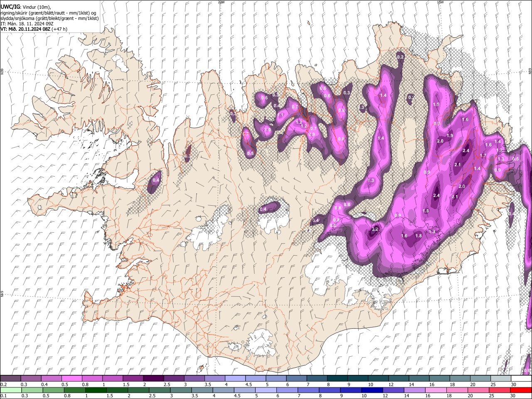The width and height of the screenshot is (532, 399).
Task: Select the 'VT: Mið. 20.11.2024 08Z' valid time
Action: [x=25, y=29]
